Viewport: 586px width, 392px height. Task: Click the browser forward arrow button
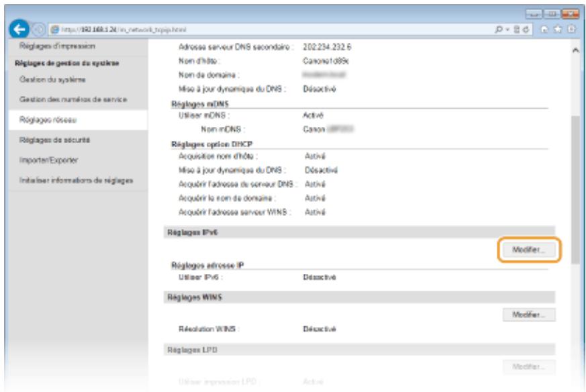(38, 29)
